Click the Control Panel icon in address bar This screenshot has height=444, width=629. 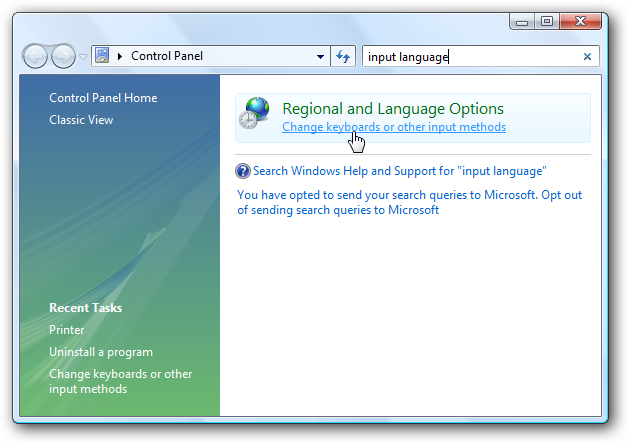click(x=101, y=56)
